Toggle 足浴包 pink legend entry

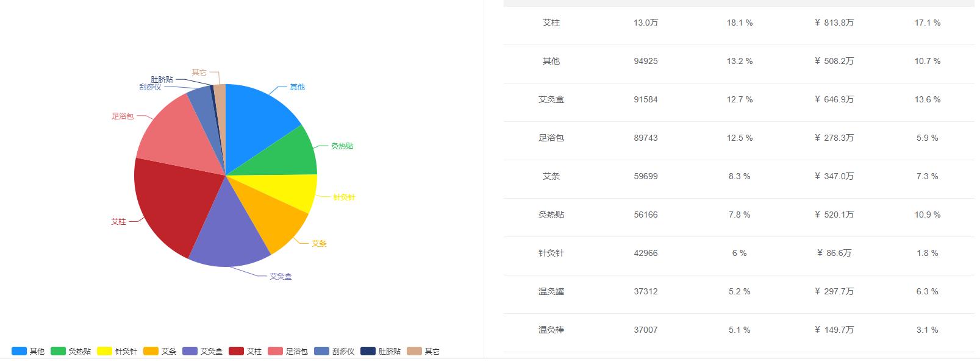pyautogui.click(x=276, y=351)
